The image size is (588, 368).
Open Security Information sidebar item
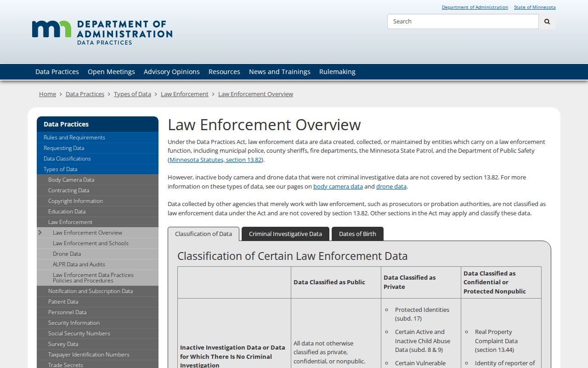click(97, 323)
